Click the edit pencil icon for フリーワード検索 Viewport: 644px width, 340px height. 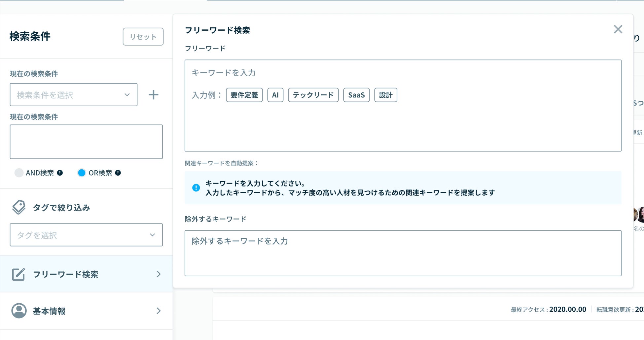pos(18,274)
